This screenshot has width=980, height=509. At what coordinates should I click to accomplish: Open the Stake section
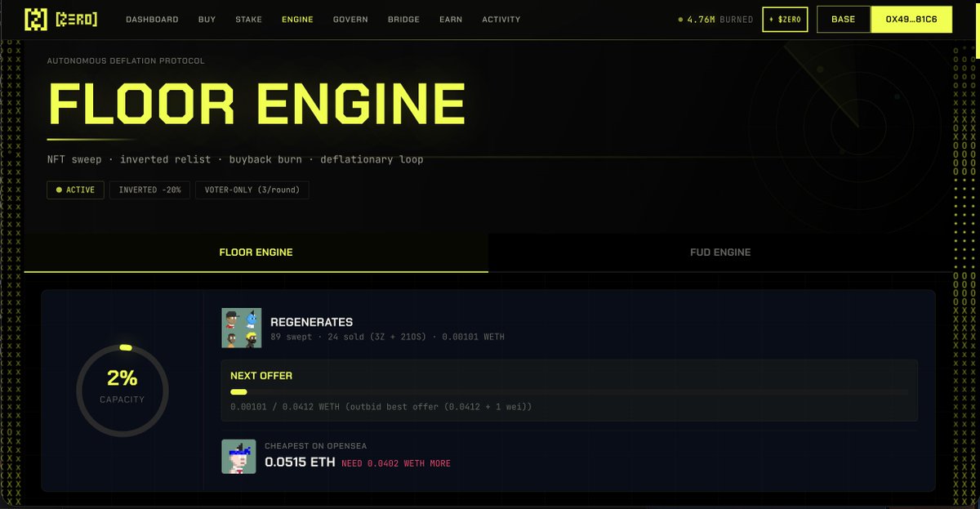pyautogui.click(x=248, y=20)
